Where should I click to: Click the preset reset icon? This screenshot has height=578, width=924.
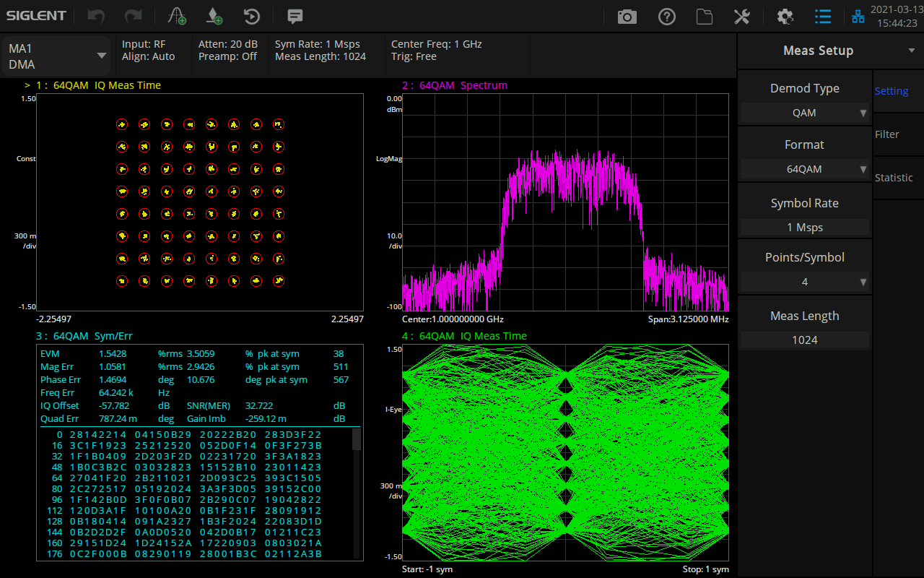pos(251,16)
